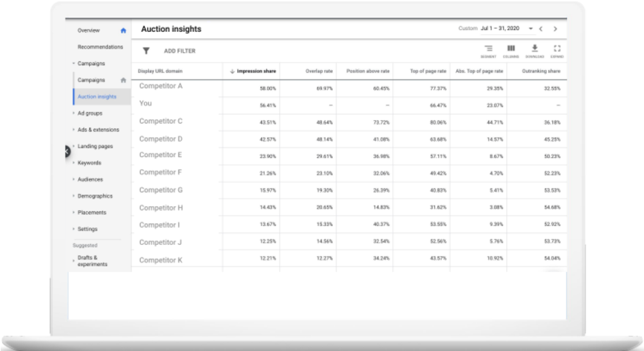Viewport: 644px width, 351px height.
Task: Open the Keywords section
Action: click(x=89, y=163)
